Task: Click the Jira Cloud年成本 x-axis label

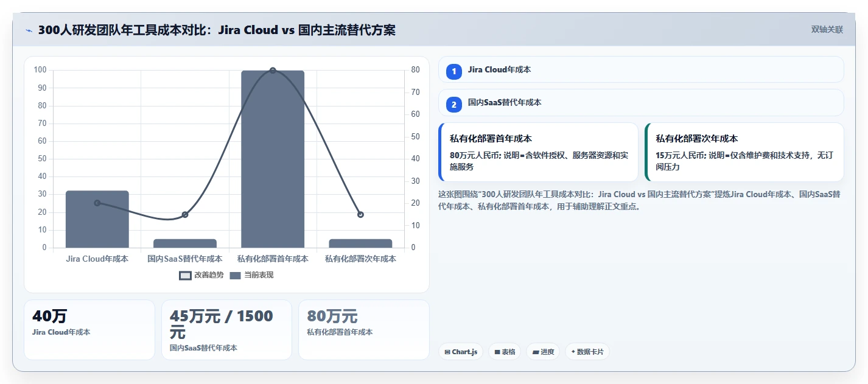Action: click(97, 259)
